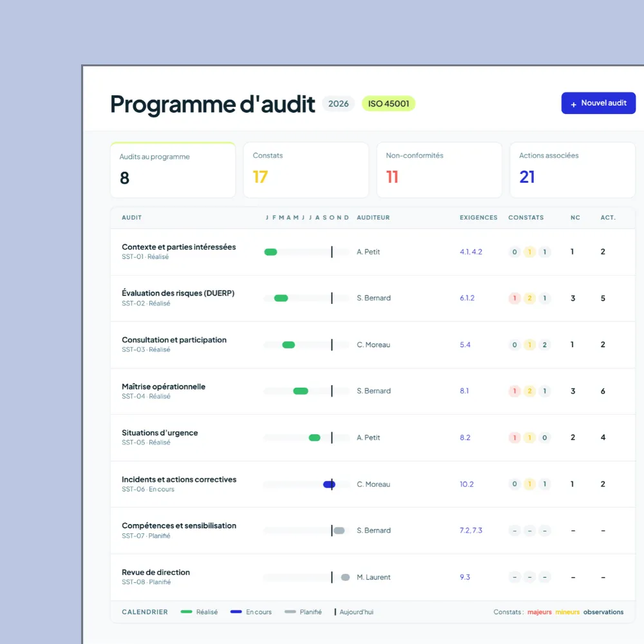Open the Incidents et actions correctives audit
The height and width of the screenshot is (644, 644).
tap(179, 479)
